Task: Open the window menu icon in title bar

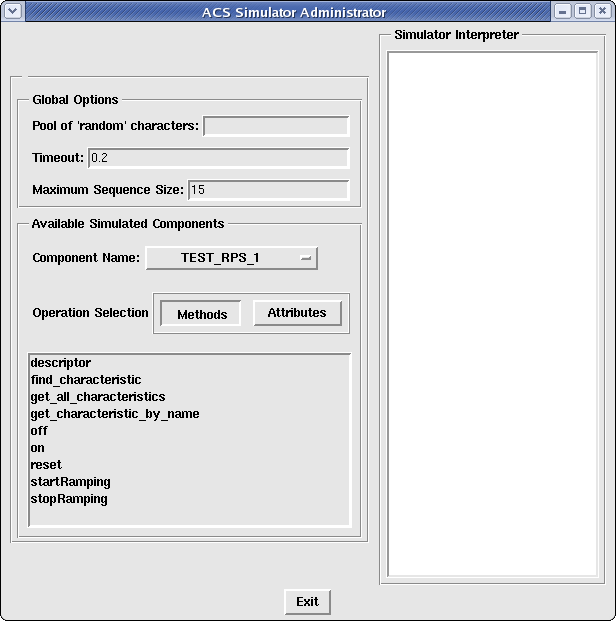Action: [x=11, y=12]
